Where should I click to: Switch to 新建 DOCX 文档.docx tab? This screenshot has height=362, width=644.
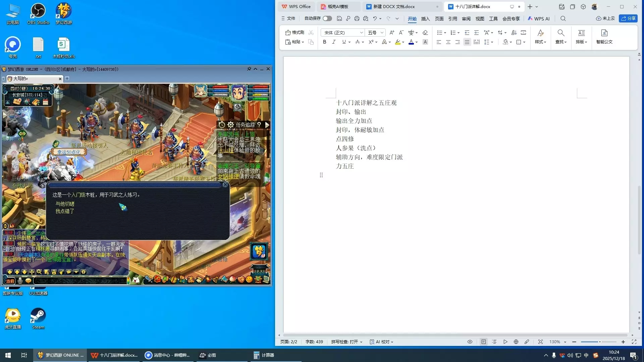pos(394,6)
